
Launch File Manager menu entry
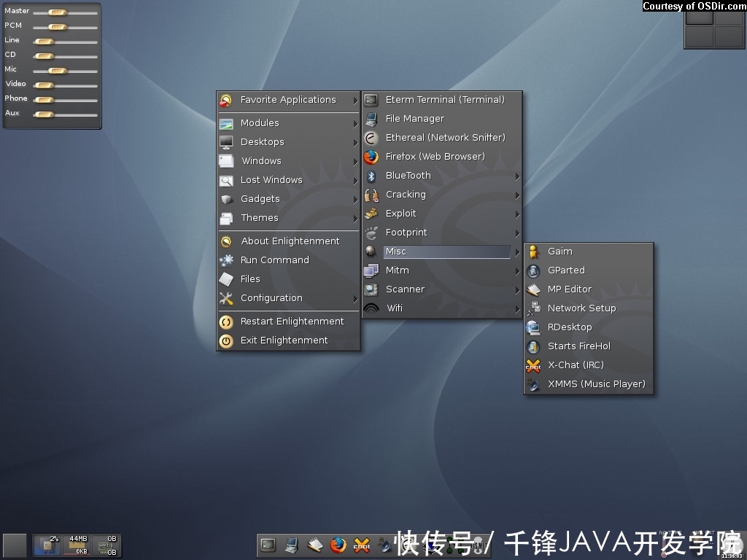click(442, 119)
